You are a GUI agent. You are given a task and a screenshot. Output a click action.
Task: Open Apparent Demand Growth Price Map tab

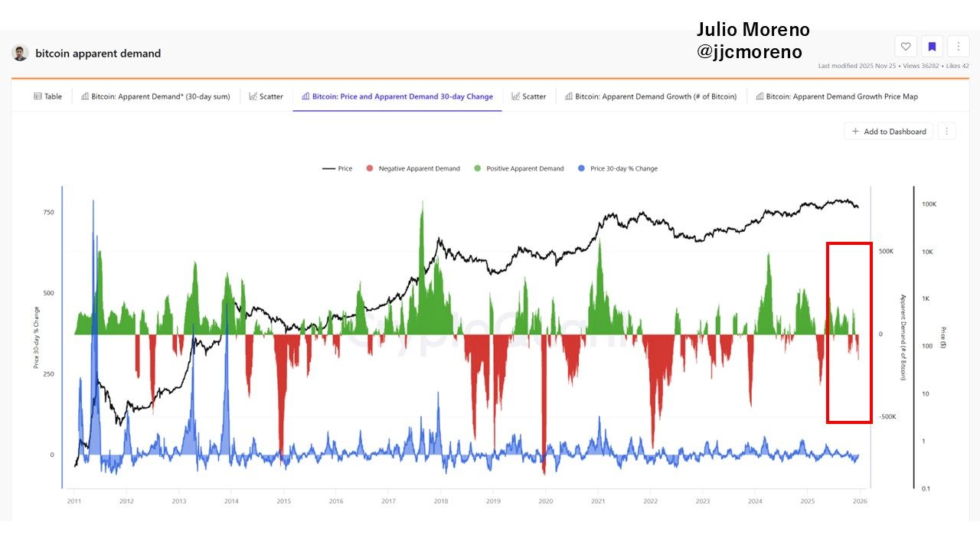point(837,96)
